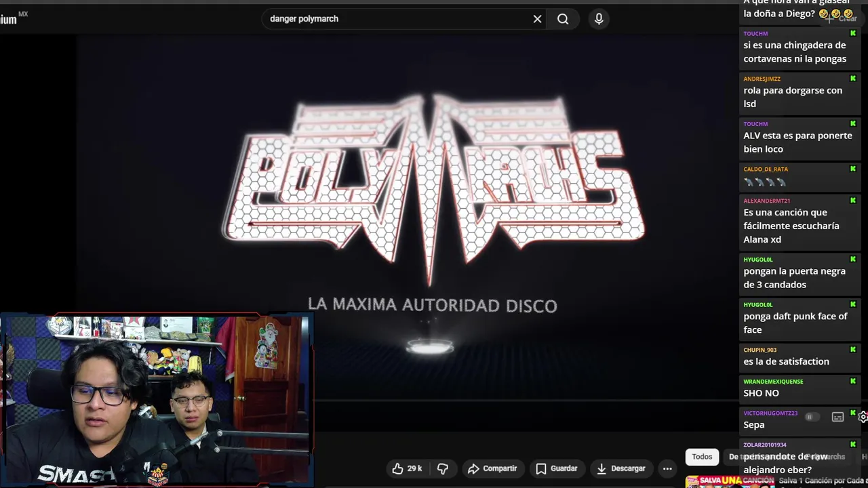868x488 pixels.
Task: Click Kick badge on CALDO_DE_RATA message
Action: click(853, 169)
